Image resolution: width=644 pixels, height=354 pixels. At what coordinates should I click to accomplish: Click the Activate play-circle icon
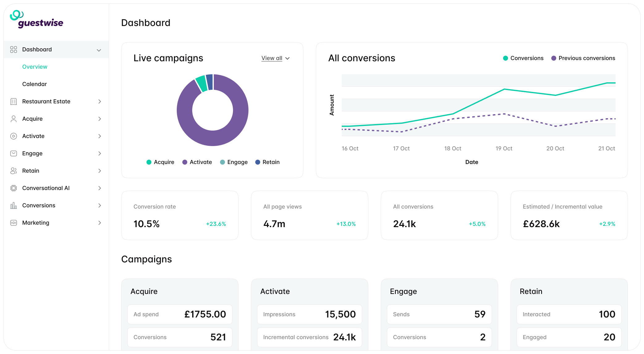pyautogui.click(x=14, y=136)
